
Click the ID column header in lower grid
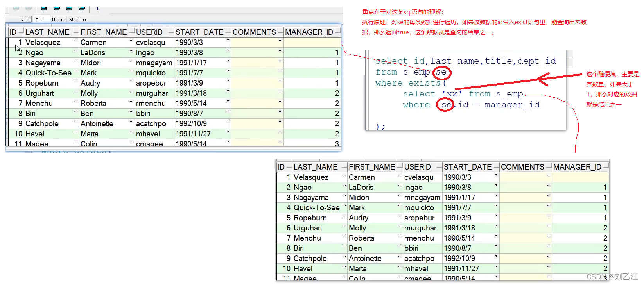coord(284,167)
